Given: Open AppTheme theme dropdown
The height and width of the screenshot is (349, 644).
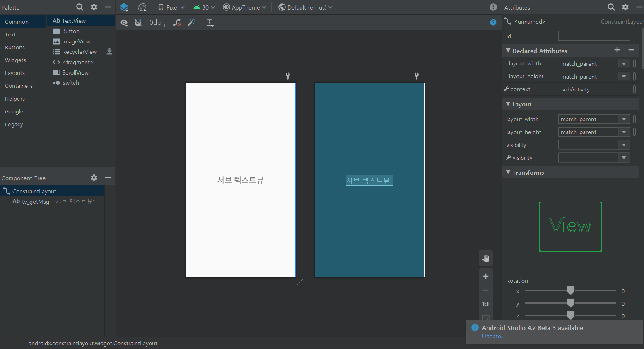Looking at the screenshot, I should (x=245, y=7).
